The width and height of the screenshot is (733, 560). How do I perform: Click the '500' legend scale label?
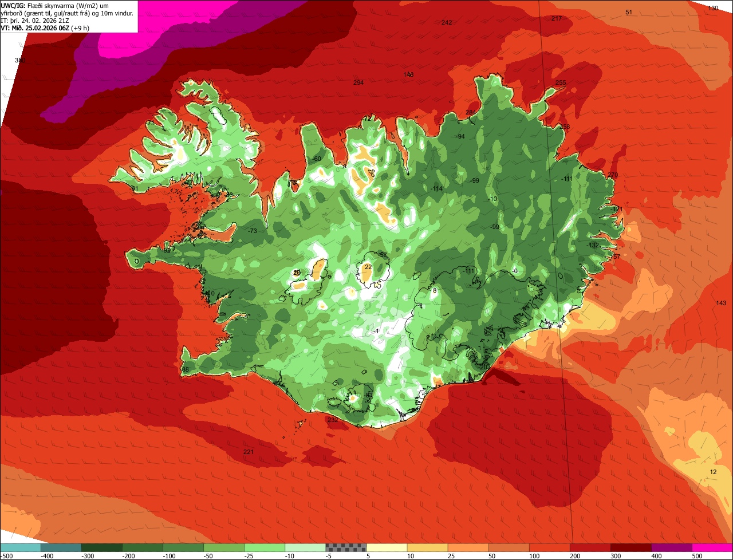[697, 555]
